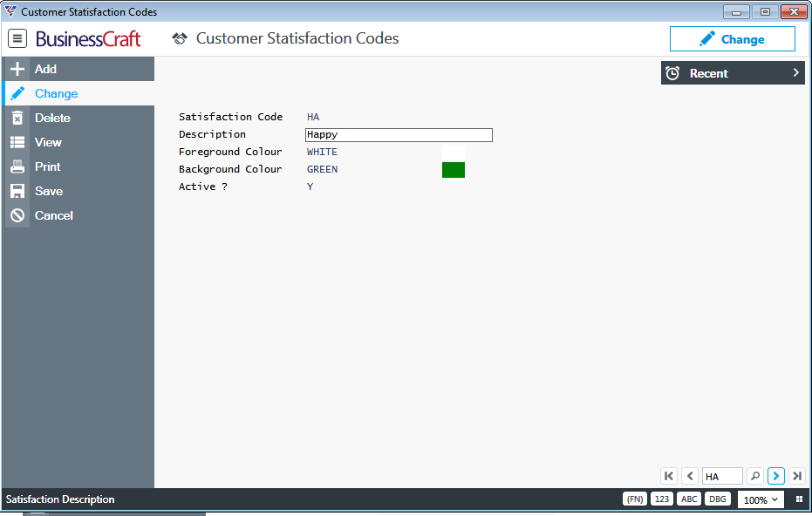Image resolution: width=812 pixels, height=516 pixels.
Task: Toggle the (FN) status indicator
Action: click(634, 499)
